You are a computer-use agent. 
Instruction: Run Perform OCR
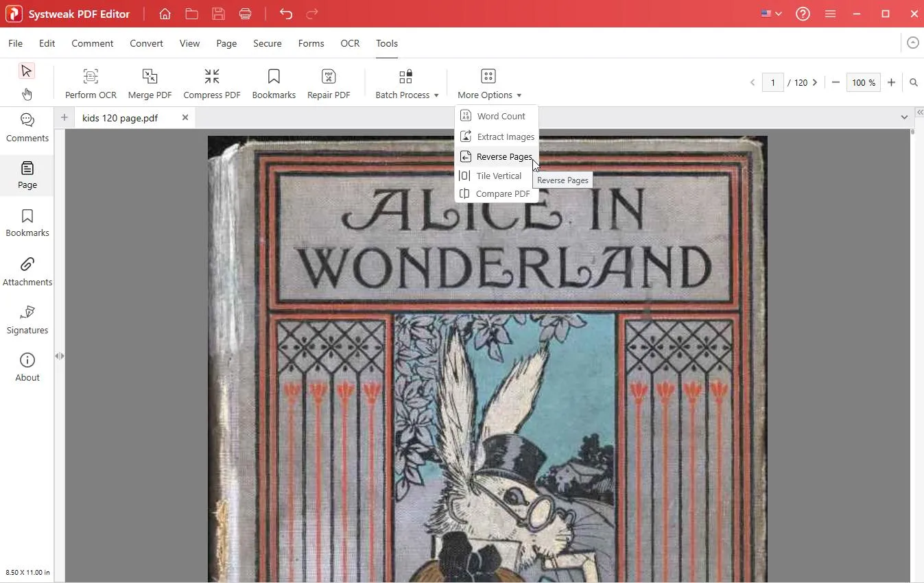click(91, 84)
